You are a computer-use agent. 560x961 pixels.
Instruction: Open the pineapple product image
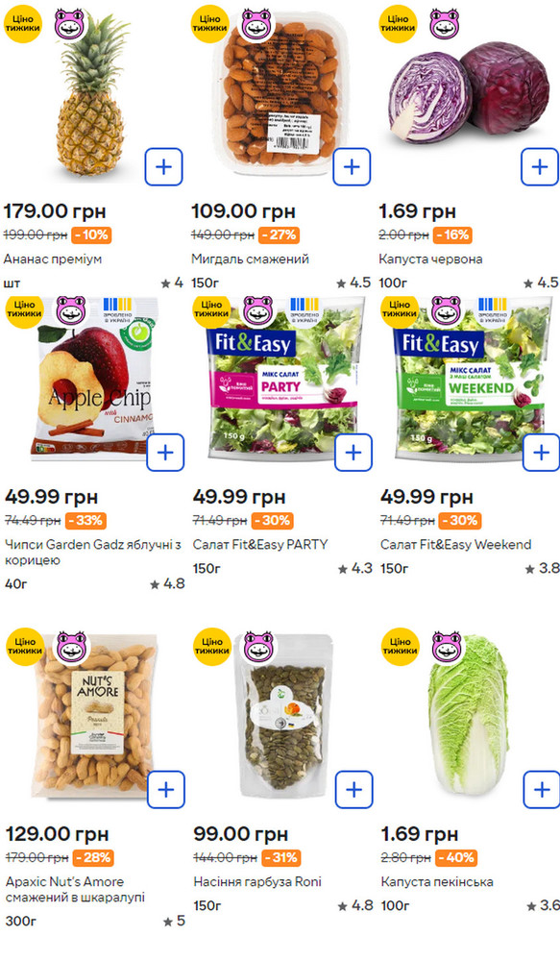[92, 97]
